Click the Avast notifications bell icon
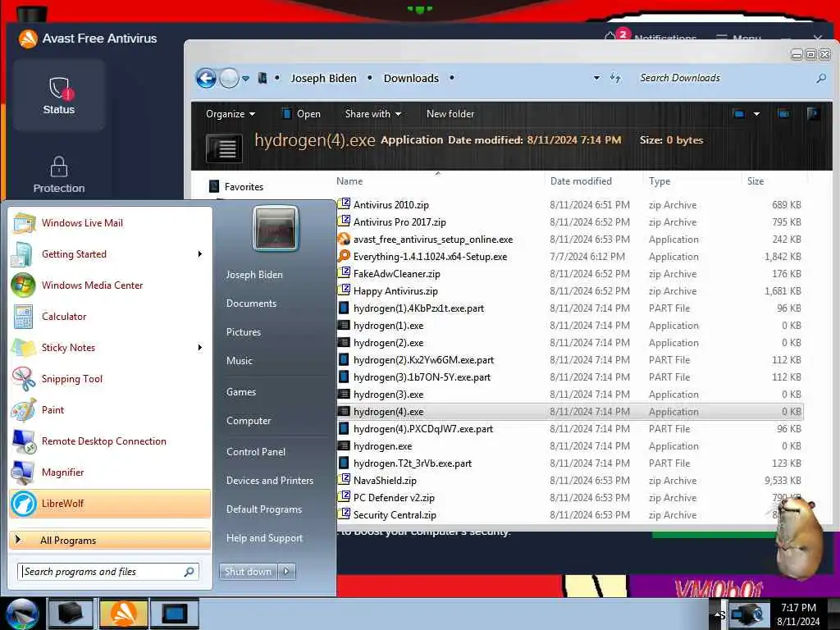Viewport: 840px width, 630px height. coord(610,37)
